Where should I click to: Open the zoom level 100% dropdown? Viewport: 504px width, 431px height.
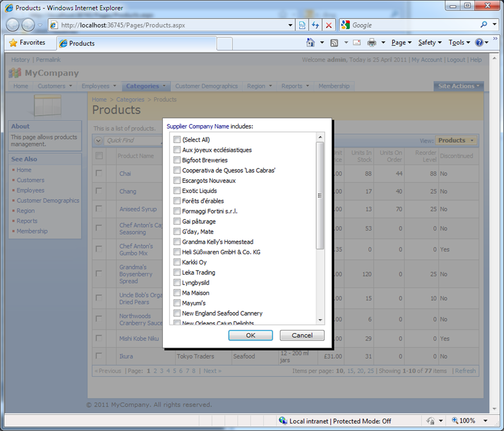[x=485, y=420]
